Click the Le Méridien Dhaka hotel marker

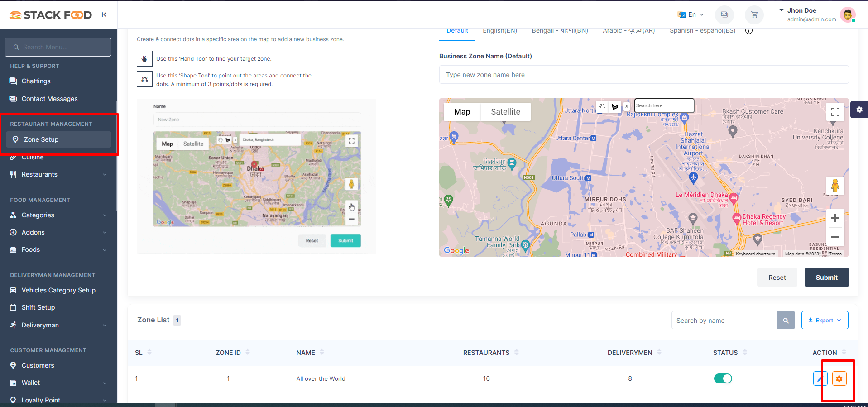(x=734, y=198)
